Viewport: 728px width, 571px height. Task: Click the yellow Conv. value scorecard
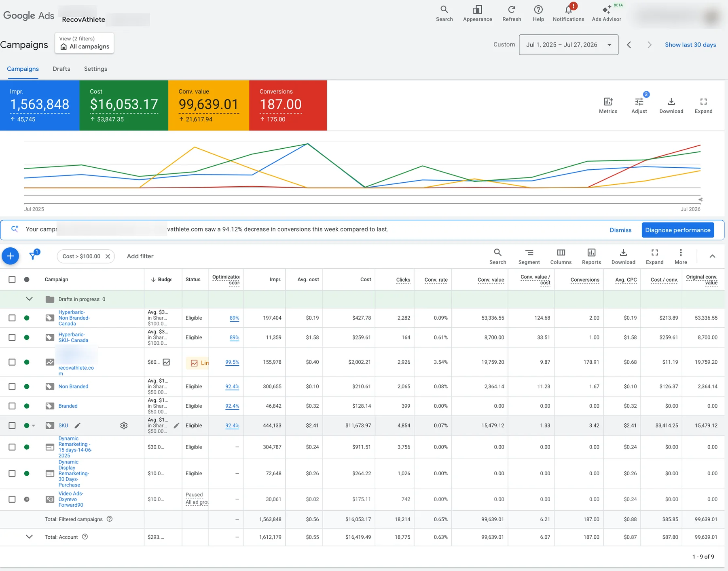209,105
